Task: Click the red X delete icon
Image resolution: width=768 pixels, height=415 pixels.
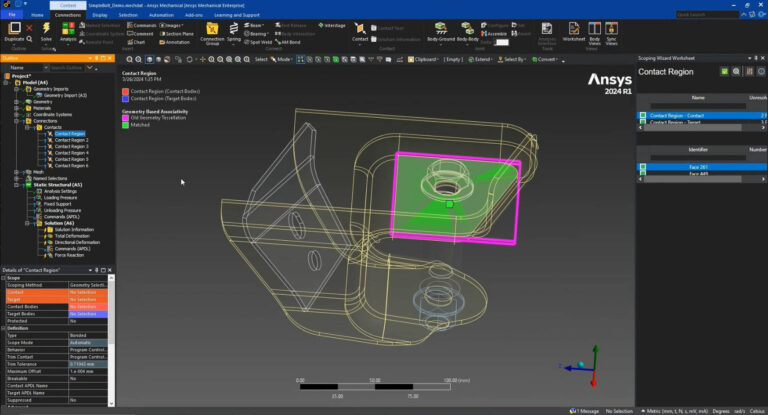Action: click(x=29, y=28)
